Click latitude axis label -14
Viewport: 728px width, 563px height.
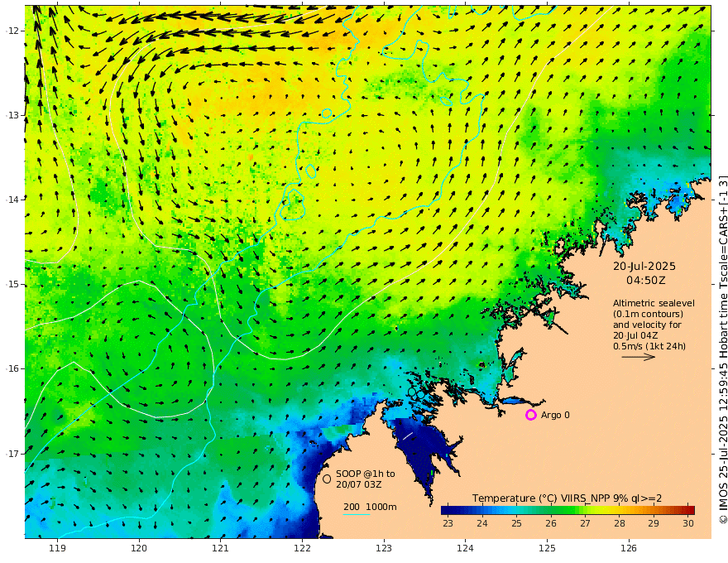click(12, 200)
